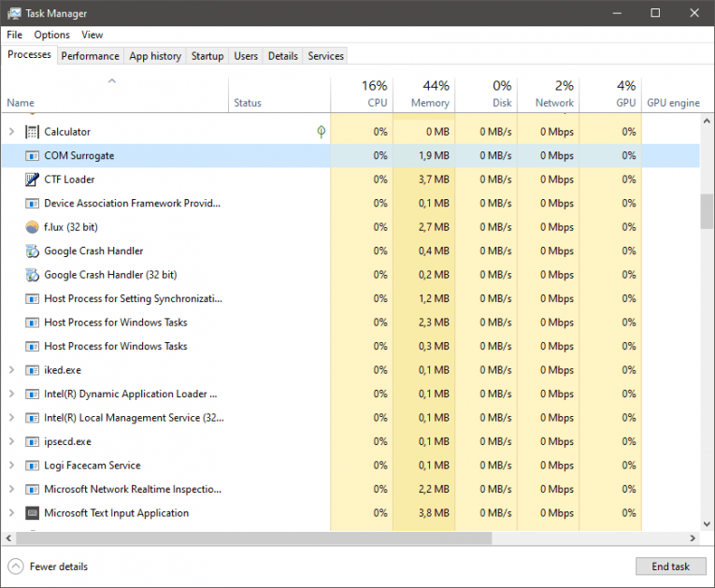Click the vertical scrollbar thumb

click(x=708, y=210)
